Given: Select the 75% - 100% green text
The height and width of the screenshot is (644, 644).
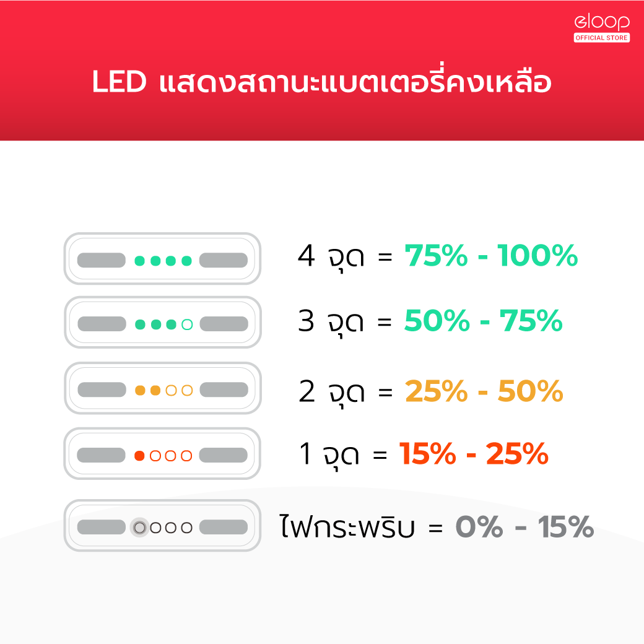Looking at the screenshot, I should [491, 256].
